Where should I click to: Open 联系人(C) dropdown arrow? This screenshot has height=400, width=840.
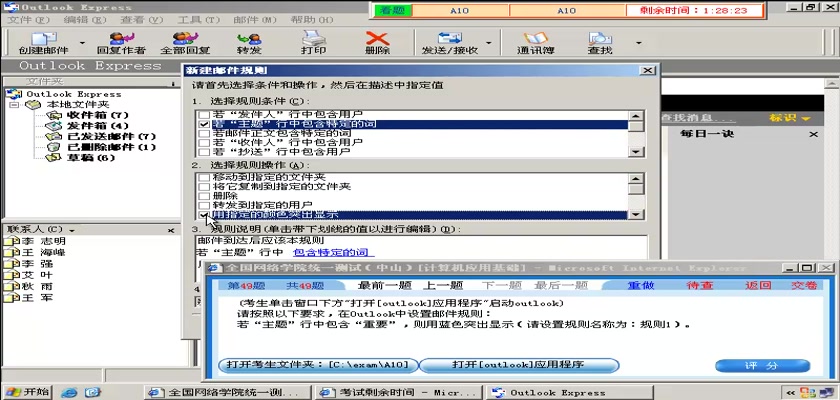[72, 231]
